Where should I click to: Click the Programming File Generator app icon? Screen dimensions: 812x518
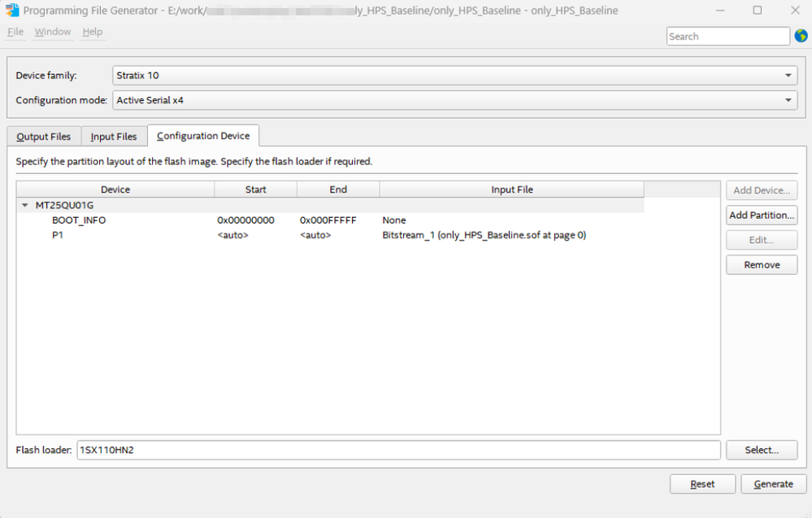point(12,10)
